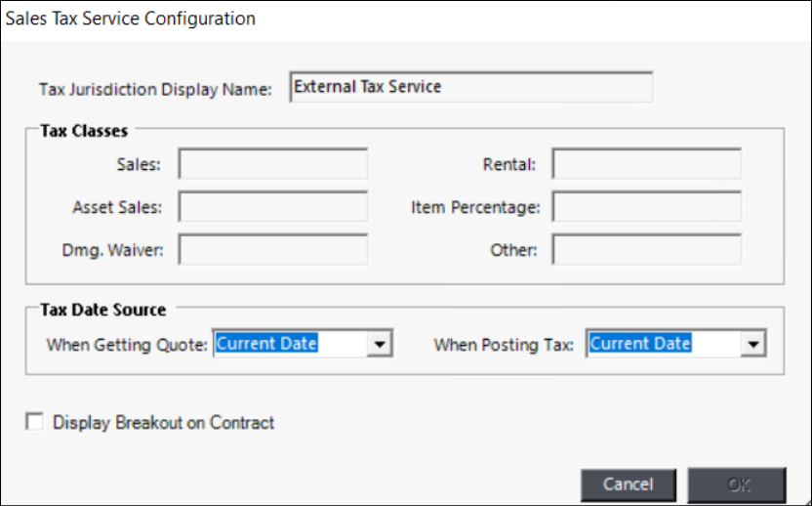
Task: Select the Other tax class field
Action: (646, 250)
